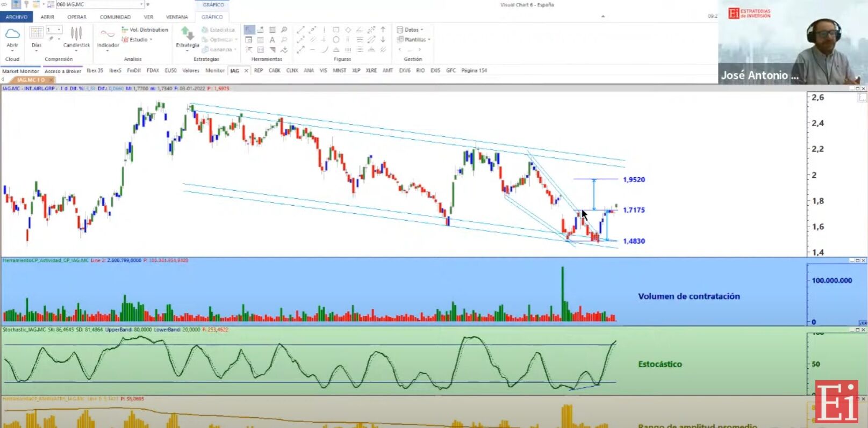Choose the triangle figure tool
The image size is (868, 428).
click(x=336, y=49)
